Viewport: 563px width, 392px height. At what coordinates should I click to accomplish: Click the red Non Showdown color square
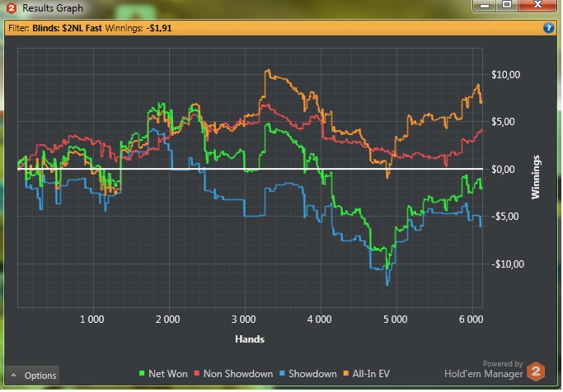[x=197, y=373]
